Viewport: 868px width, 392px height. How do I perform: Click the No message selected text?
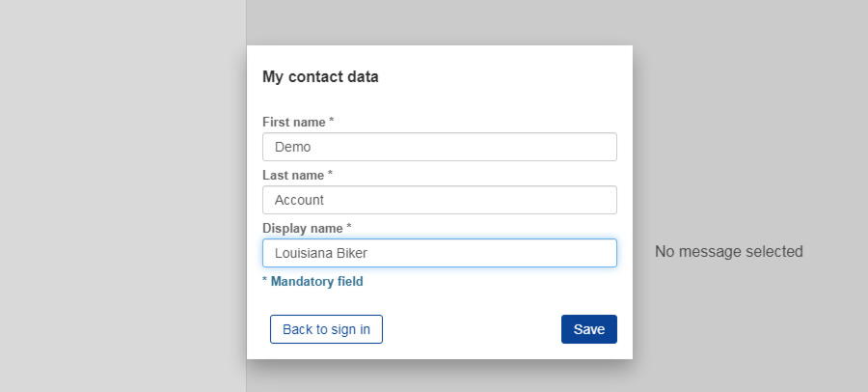(x=728, y=252)
